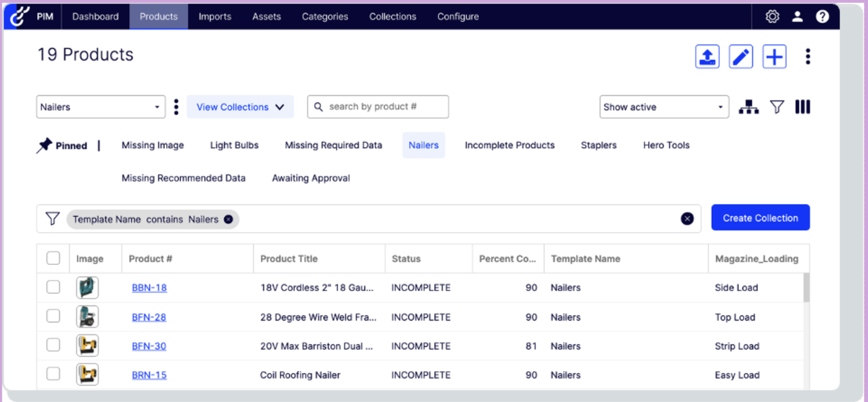Viewport: 868px width, 402px height.
Task: Switch to the Dashboard tab
Action: pyautogui.click(x=95, y=16)
